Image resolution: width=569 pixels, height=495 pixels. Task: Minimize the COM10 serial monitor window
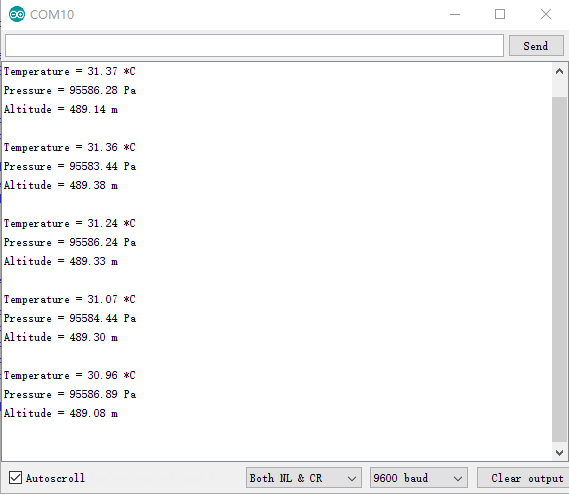[455, 15]
